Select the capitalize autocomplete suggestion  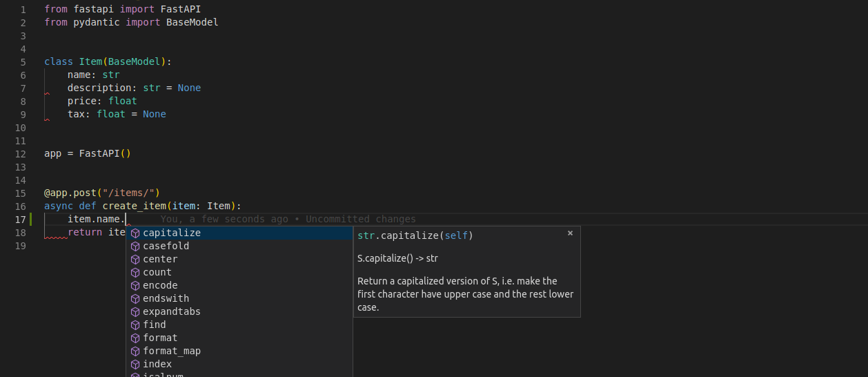coord(172,233)
